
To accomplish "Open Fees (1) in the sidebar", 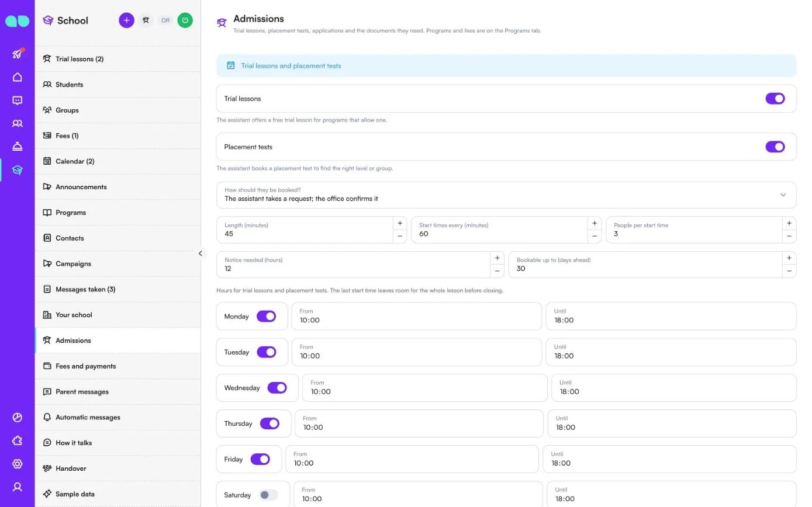I will 118,136.
